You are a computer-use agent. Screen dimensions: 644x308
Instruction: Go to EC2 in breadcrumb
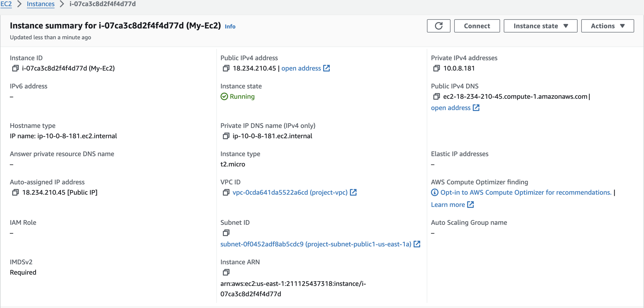pyautogui.click(x=6, y=4)
